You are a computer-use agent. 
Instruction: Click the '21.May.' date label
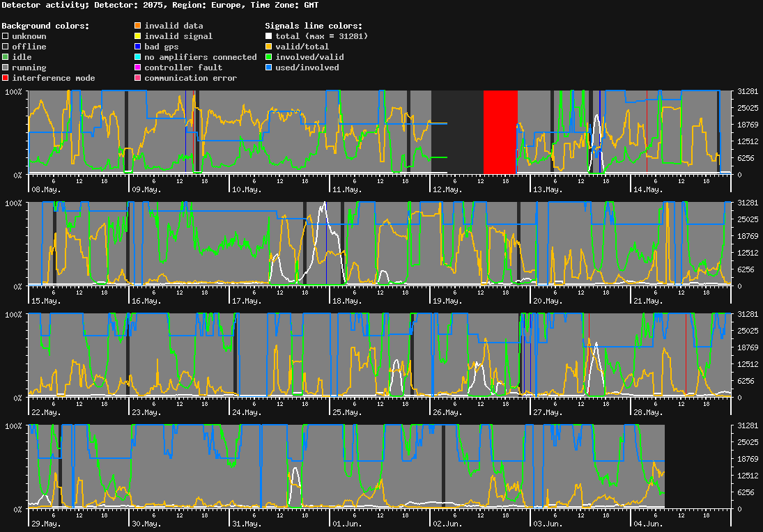tap(648, 301)
